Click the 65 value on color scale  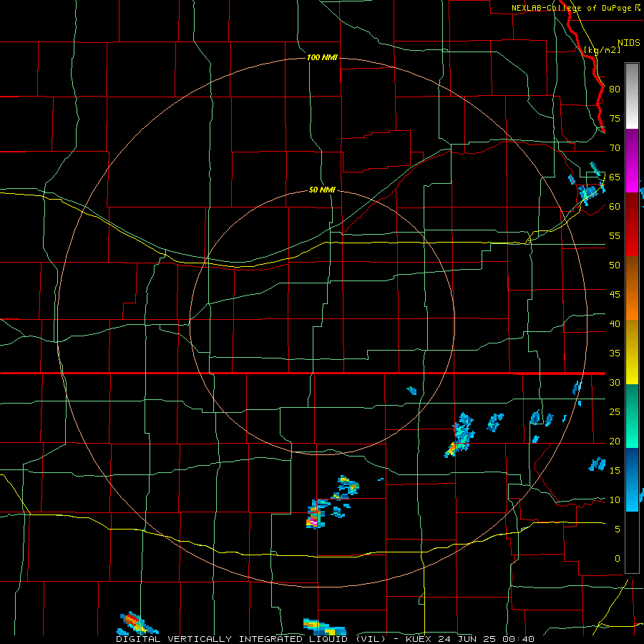615,177
